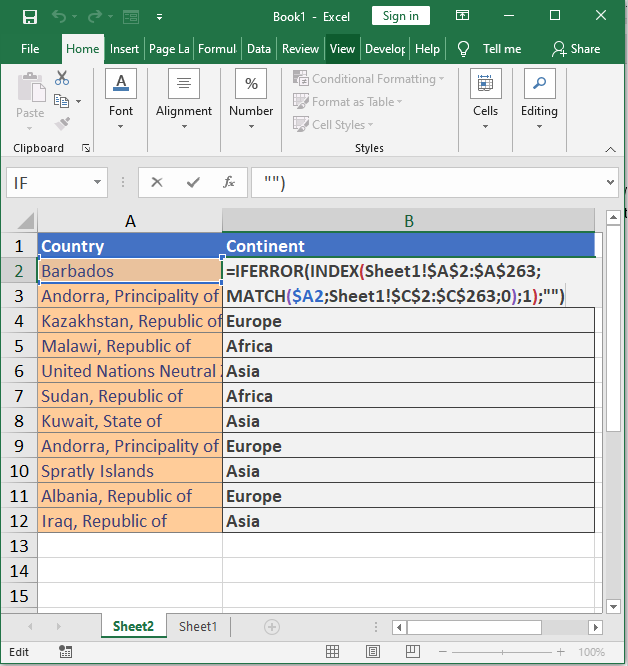Select the column B header
The image size is (628, 666).
(x=408, y=221)
